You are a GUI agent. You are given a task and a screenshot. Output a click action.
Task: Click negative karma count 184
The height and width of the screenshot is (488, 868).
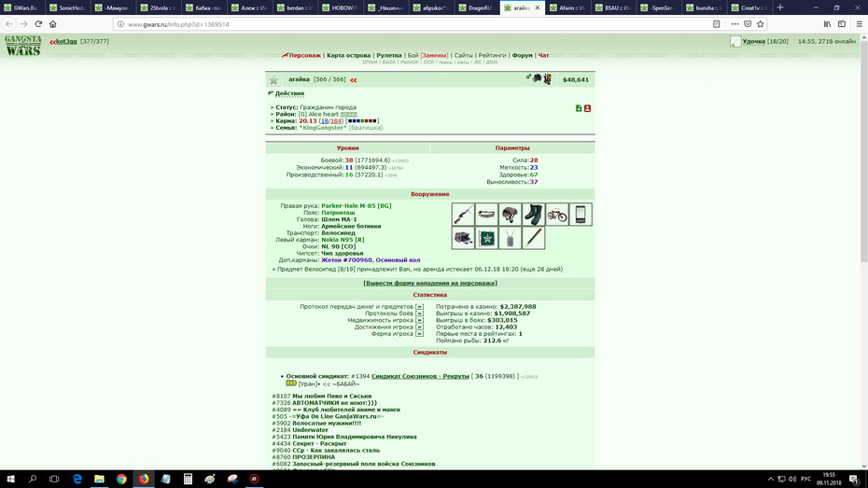pos(336,121)
